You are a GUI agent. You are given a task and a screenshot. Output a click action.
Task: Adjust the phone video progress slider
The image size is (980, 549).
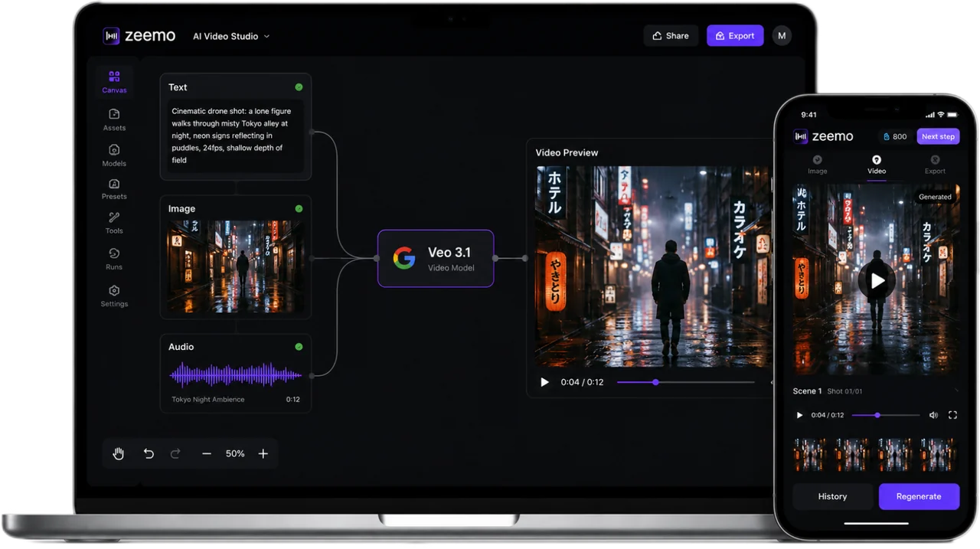tap(886, 415)
